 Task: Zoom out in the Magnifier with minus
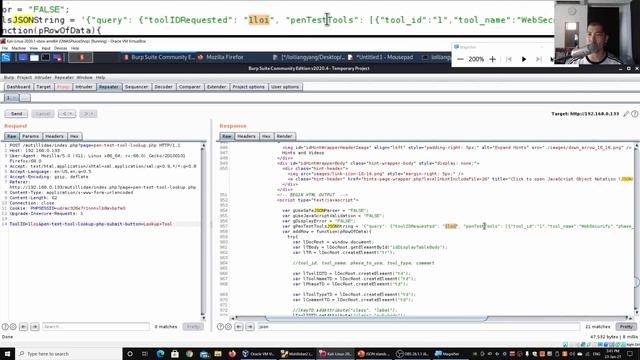pyautogui.click(x=460, y=59)
